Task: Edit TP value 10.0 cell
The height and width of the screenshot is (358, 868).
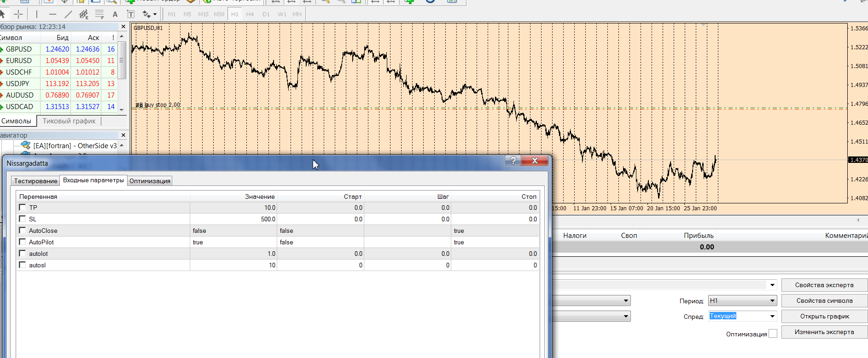Action: tap(233, 208)
